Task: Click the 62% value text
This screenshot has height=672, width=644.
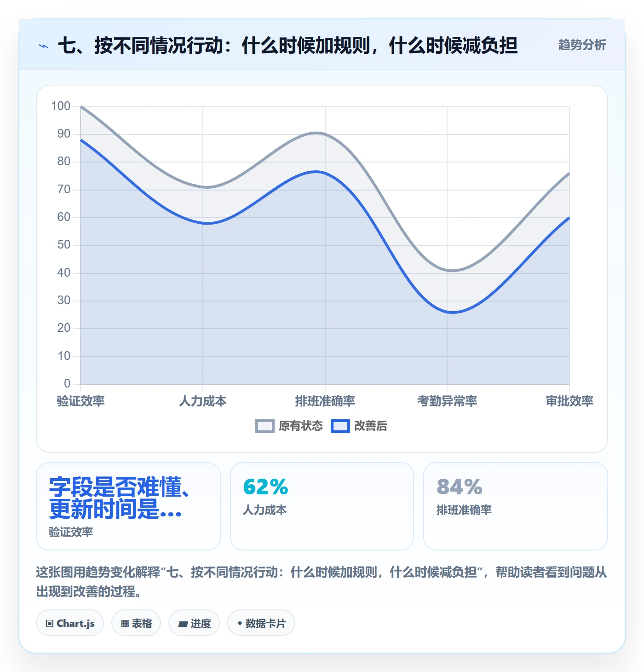Action: [265, 487]
